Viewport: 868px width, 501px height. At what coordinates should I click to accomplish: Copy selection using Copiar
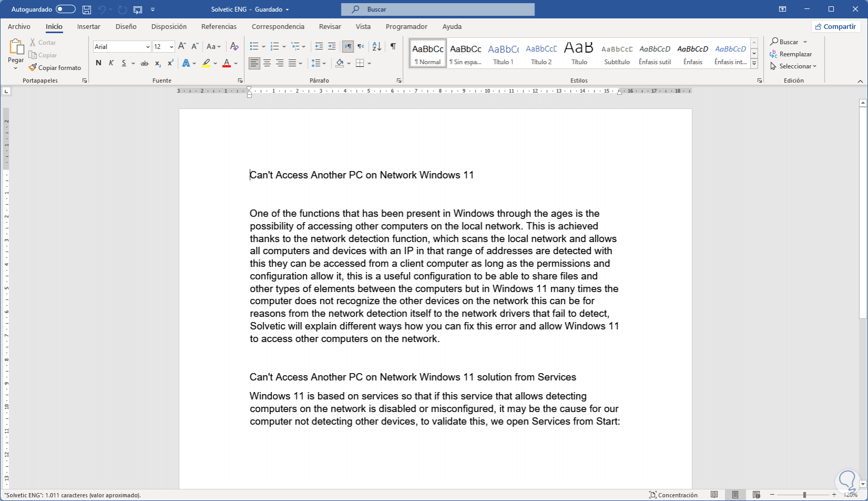(x=43, y=55)
